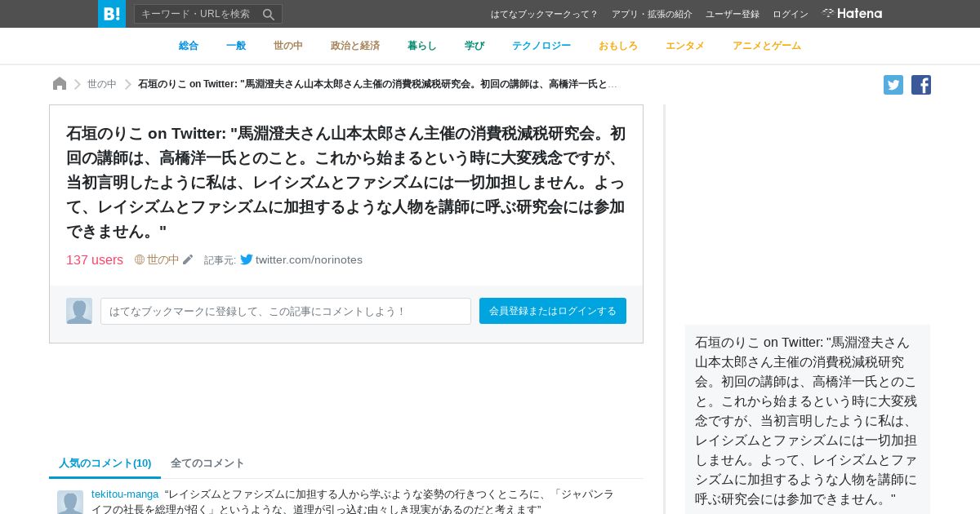Click the gray user avatar in comment box
The width and height of the screenshot is (980, 514).
coord(79,311)
